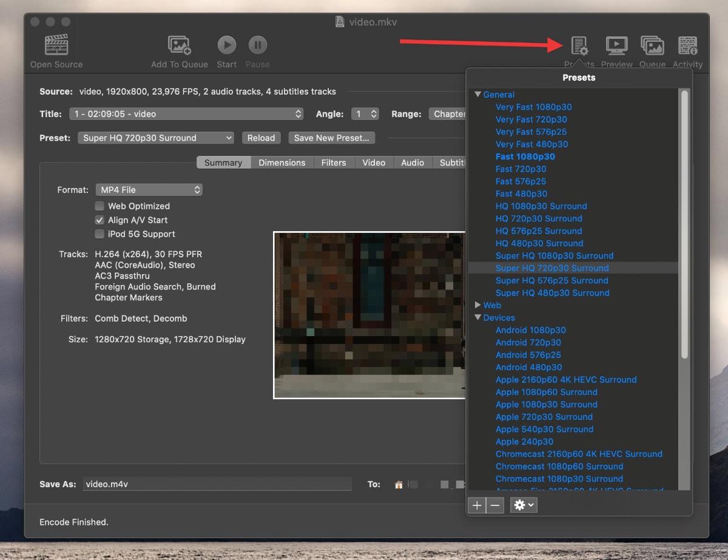Toggle the Presets toolbar icon
728x560 pixels.
click(579, 46)
